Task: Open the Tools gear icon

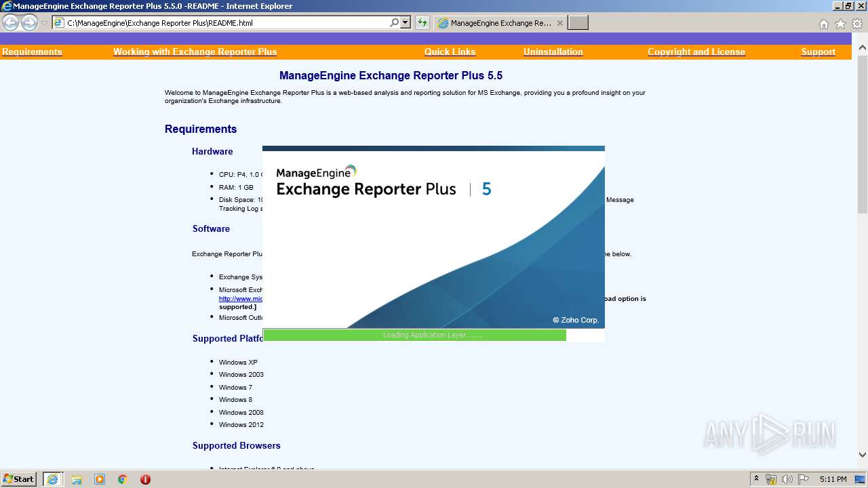Action: [857, 24]
